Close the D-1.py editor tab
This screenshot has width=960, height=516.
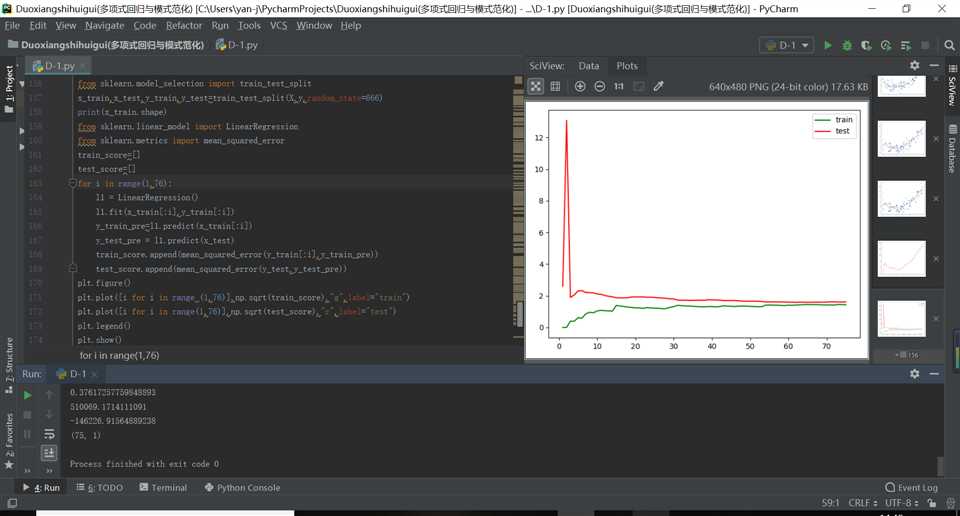[x=83, y=65]
